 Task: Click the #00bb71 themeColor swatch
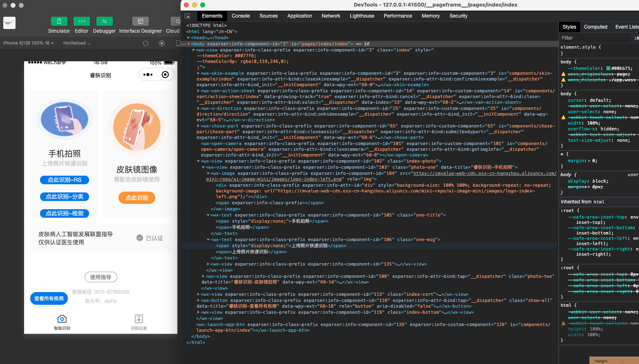(608, 69)
